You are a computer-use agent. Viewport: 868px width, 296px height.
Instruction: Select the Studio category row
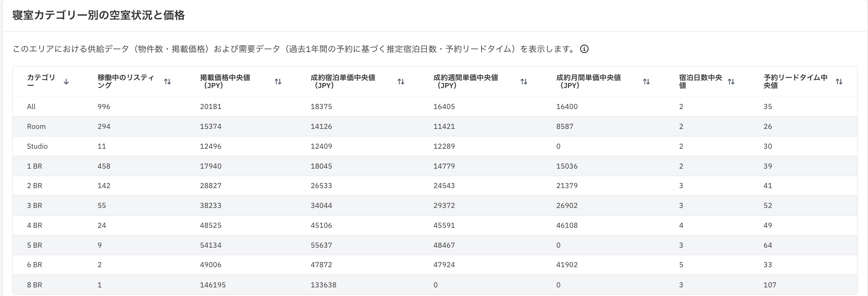point(435,147)
